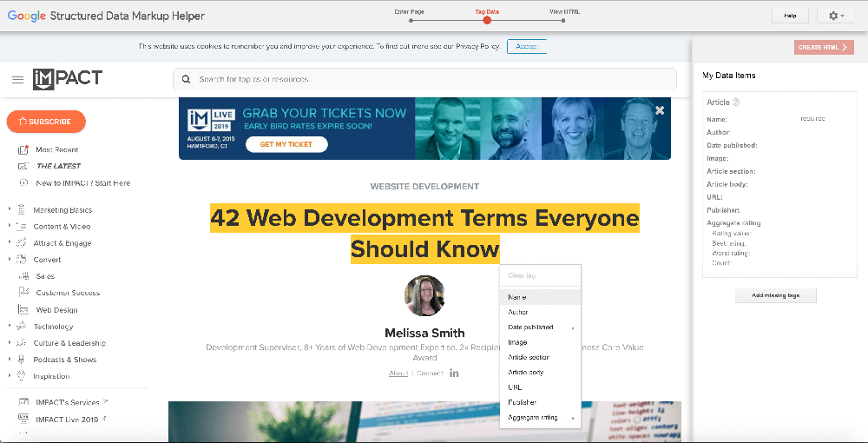Click the Web Design icon
The image size is (868, 443).
coord(23,309)
